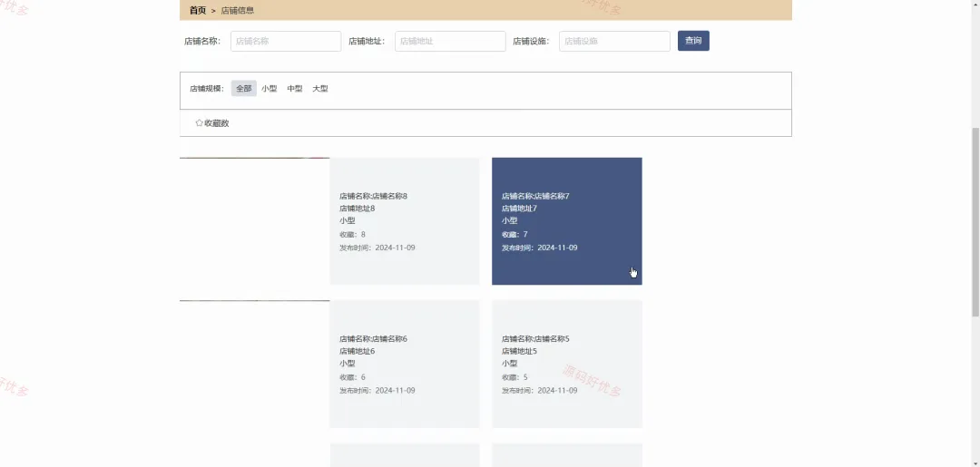Image resolution: width=980 pixels, height=467 pixels.
Task: Open the highlighted 店铺名称7 shop card
Action: coord(567,221)
